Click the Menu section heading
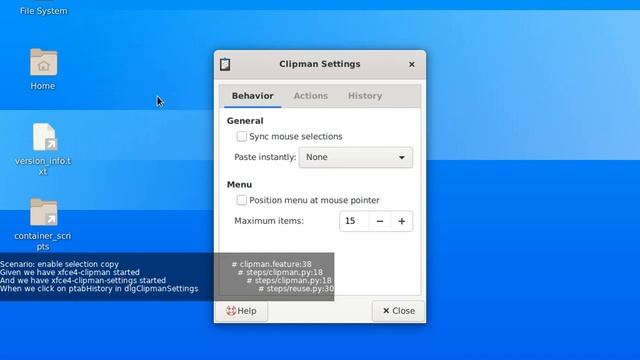Image resolution: width=640 pixels, height=360 pixels. [239, 184]
